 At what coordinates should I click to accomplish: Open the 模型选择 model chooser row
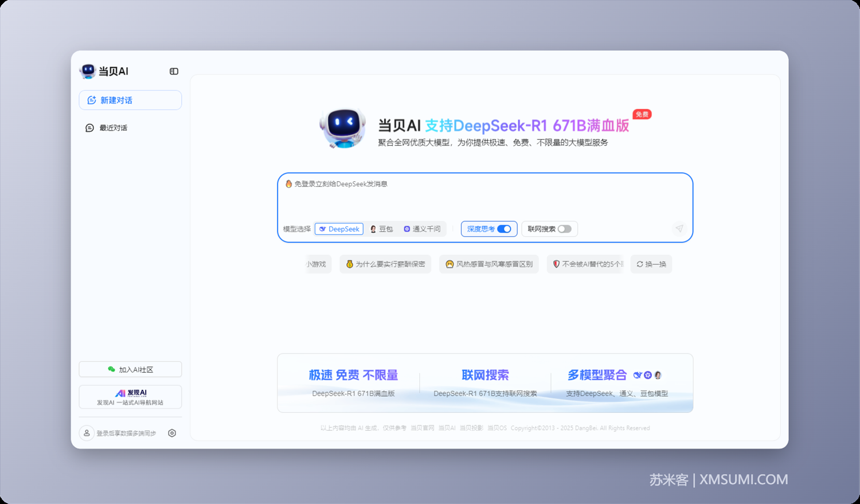pos(296,229)
